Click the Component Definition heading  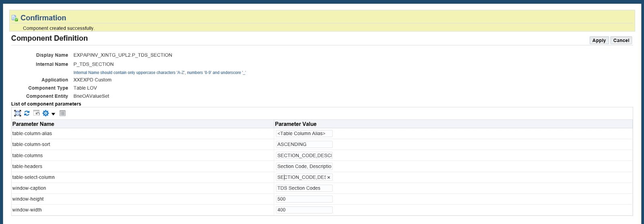point(50,38)
